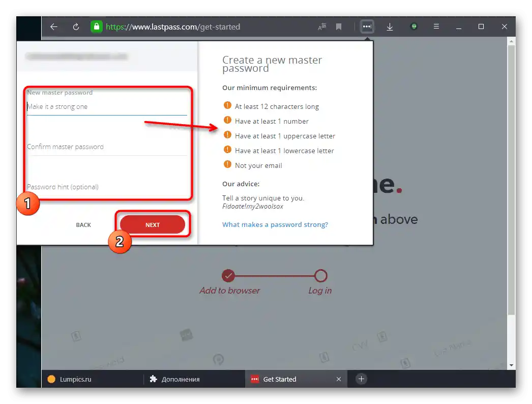
Task: Click the Confirm master password field
Action: (107, 147)
